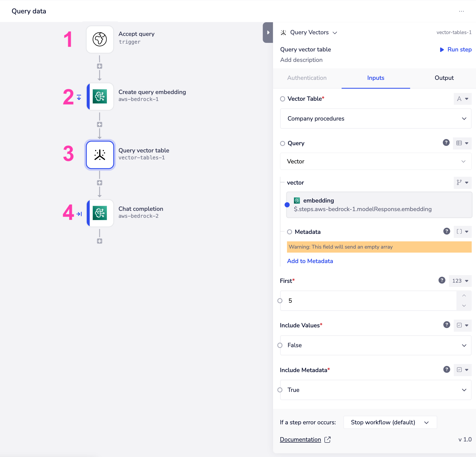This screenshot has height=457, width=476.
Task: Select the Query vector table node icon
Action: pos(100,155)
